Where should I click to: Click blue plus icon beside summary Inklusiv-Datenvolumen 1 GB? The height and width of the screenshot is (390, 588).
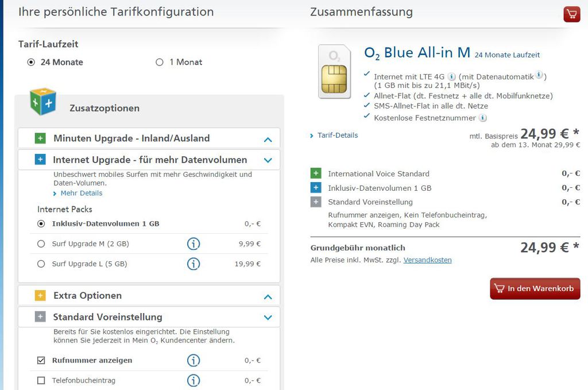316,187
